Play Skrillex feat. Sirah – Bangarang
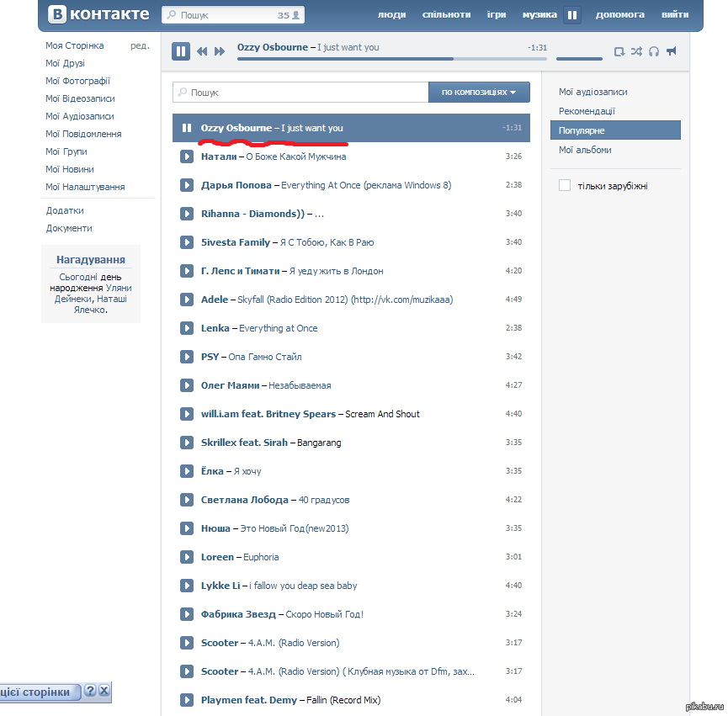The width and height of the screenshot is (728, 716). (x=187, y=443)
